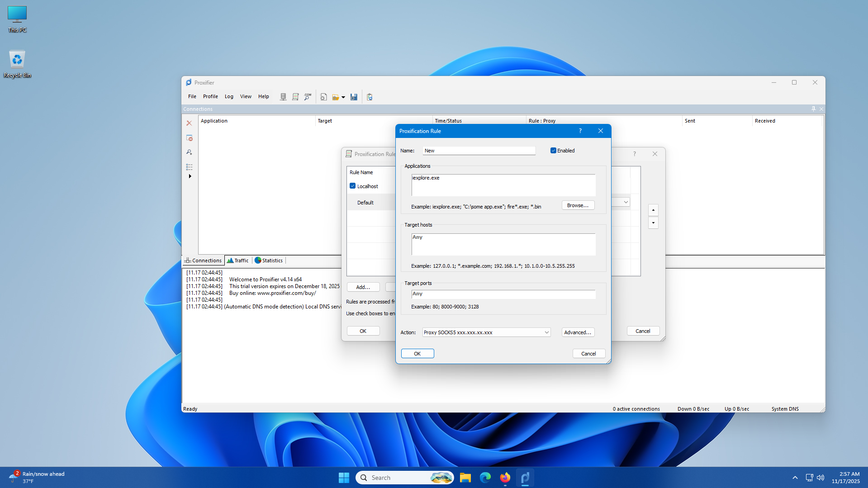The width and height of the screenshot is (868, 488).
Task: Open the Help menu
Action: (x=264, y=96)
